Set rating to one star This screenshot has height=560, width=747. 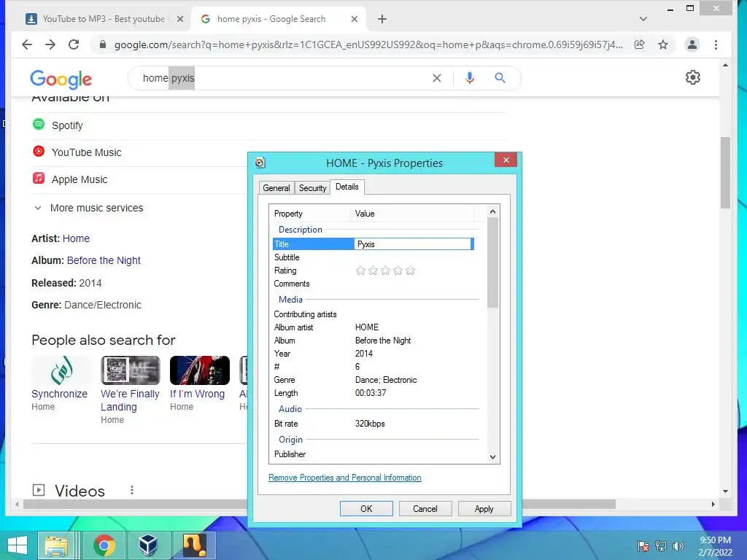click(360, 271)
